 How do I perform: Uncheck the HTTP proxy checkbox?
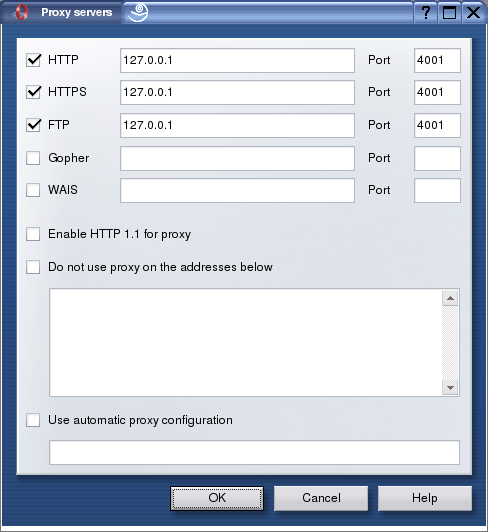[x=33, y=60]
